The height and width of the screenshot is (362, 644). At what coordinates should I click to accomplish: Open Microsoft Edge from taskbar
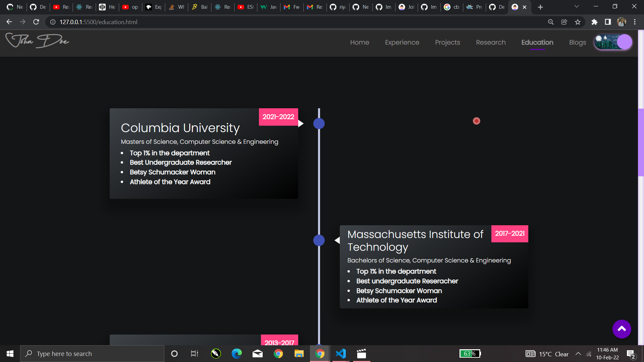[237, 354]
